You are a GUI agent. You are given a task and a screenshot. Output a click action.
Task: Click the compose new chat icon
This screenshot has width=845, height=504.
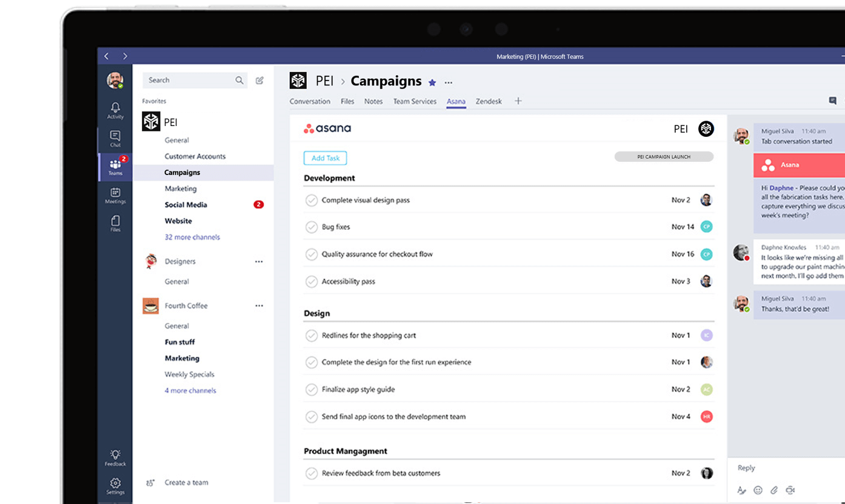(x=259, y=80)
